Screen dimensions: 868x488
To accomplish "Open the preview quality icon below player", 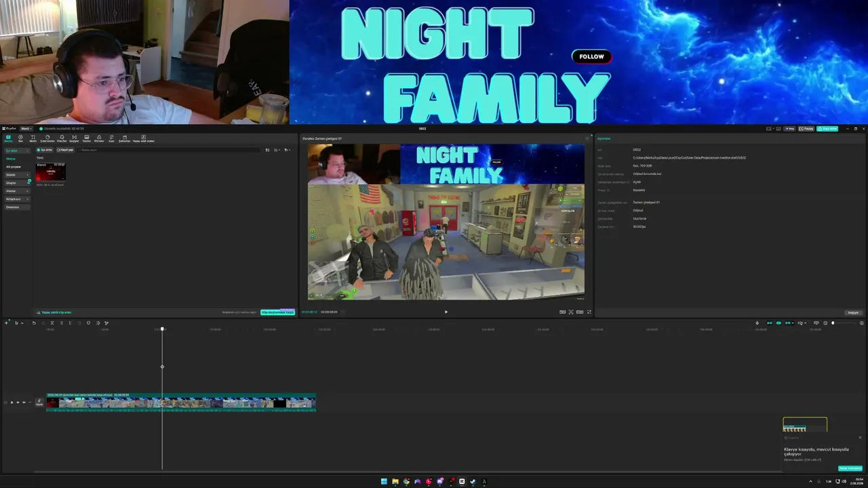I will tap(562, 312).
